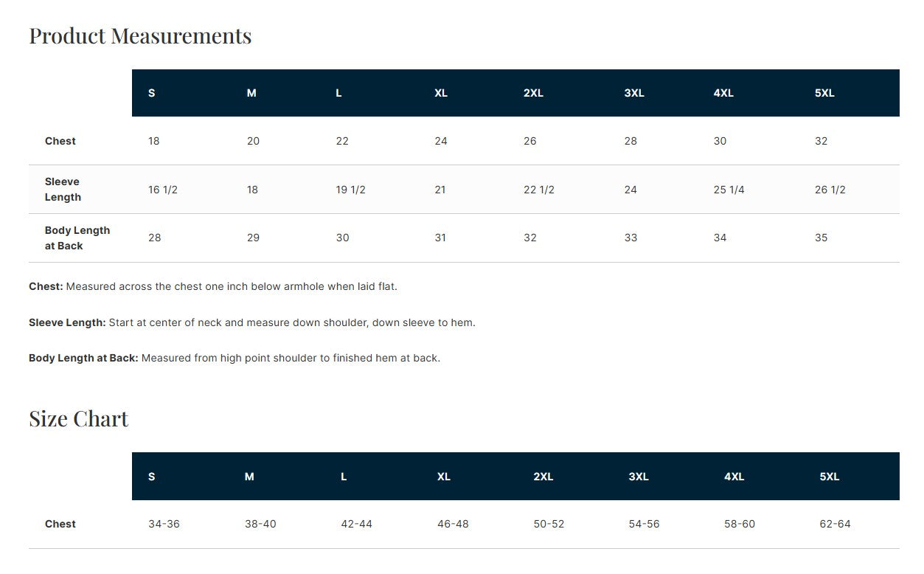
Task: Select the XL column header in Size Chart
Action: pyautogui.click(x=443, y=477)
